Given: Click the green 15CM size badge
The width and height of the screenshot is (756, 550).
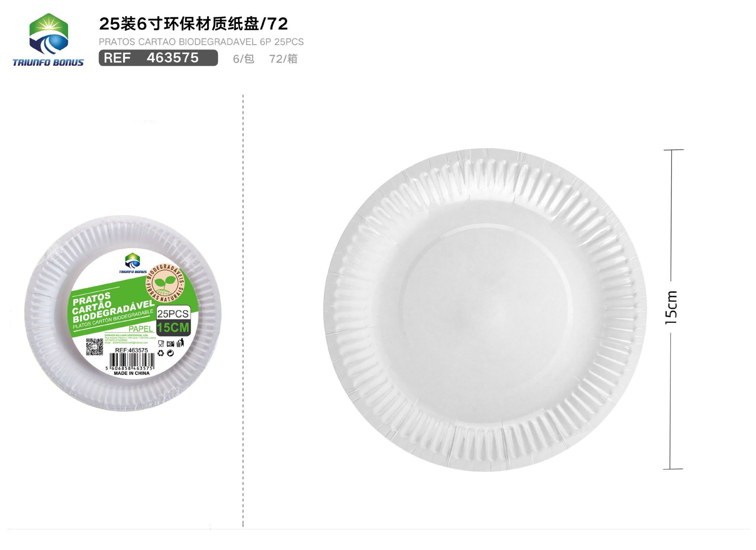Looking at the screenshot, I should coord(173,328).
